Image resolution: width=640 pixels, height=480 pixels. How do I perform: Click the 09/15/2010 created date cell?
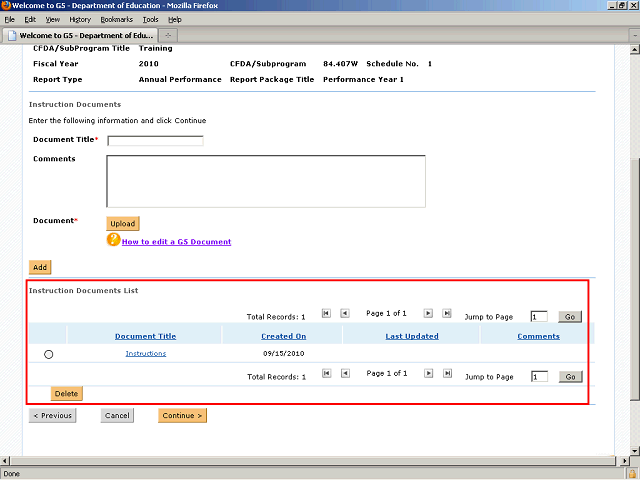[284, 353]
